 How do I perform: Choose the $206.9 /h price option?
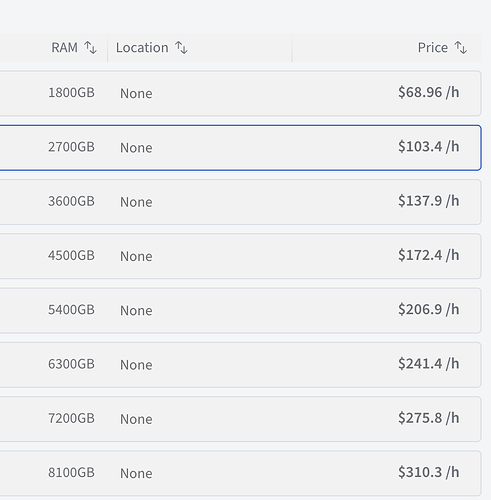(x=429, y=310)
